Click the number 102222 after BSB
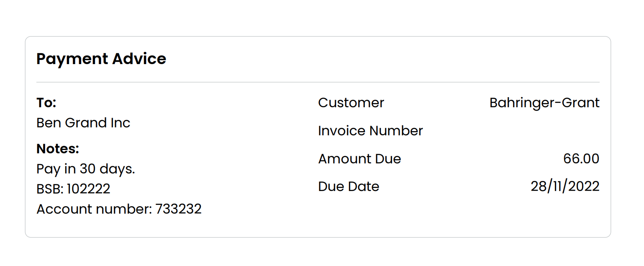This screenshot has width=644, height=266. point(88,189)
